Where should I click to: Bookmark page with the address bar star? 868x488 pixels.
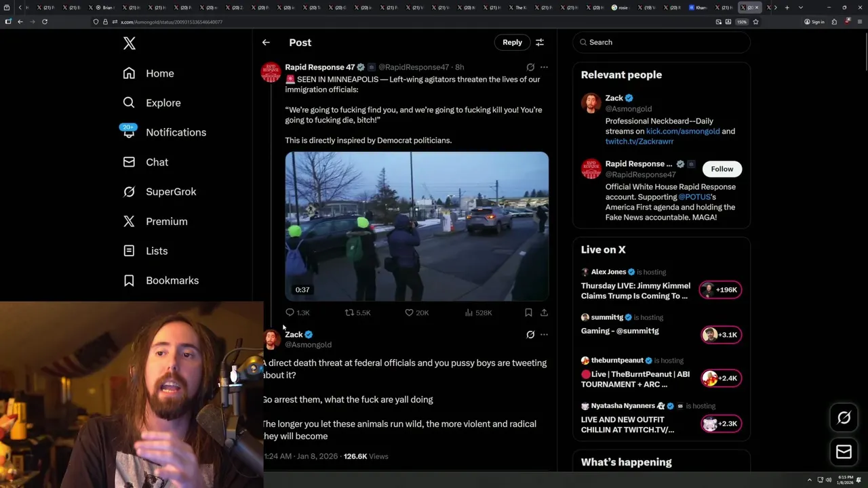(755, 22)
